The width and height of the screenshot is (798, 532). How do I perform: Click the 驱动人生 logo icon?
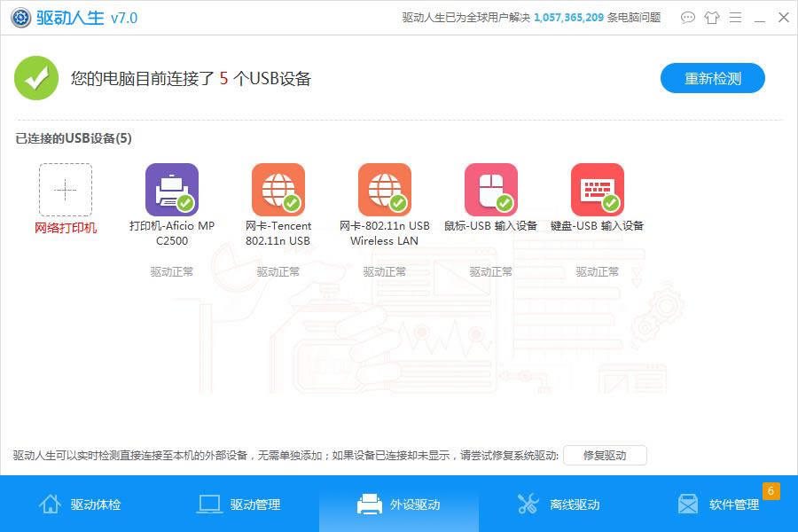(x=20, y=18)
